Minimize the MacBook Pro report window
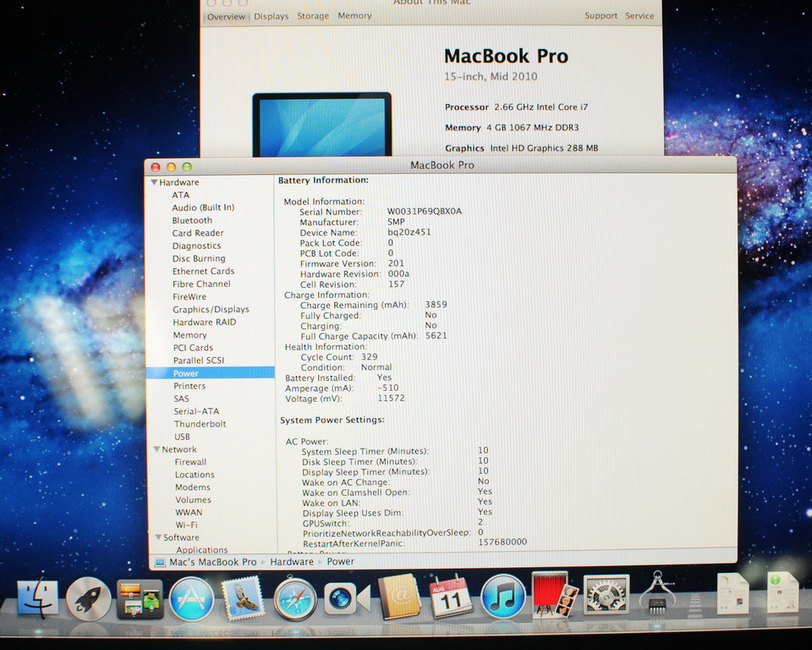 click(x=172, y=167)
